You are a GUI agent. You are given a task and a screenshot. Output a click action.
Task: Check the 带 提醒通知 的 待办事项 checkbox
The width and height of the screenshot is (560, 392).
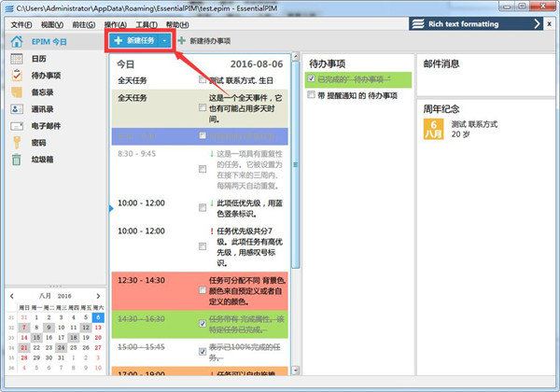[x=312, y=96]
